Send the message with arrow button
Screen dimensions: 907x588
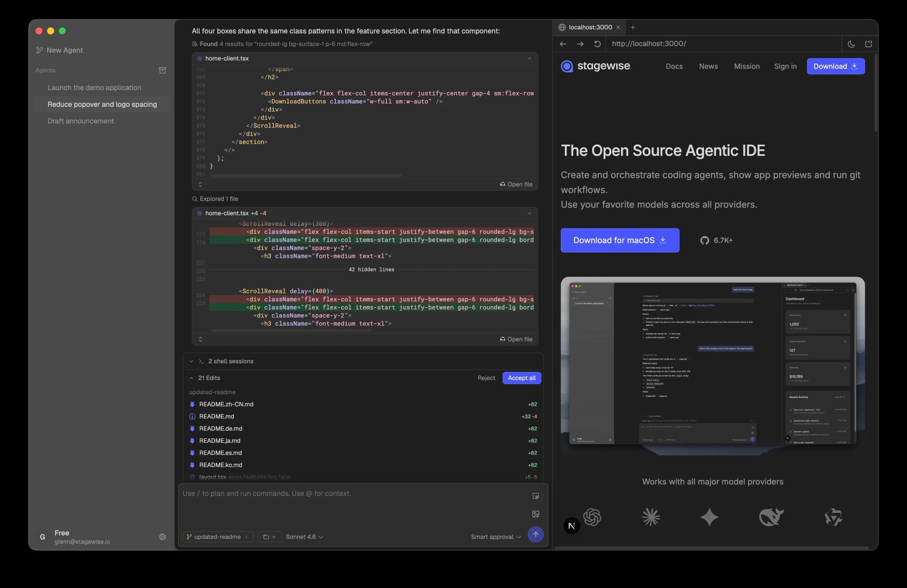click(535, 535)
